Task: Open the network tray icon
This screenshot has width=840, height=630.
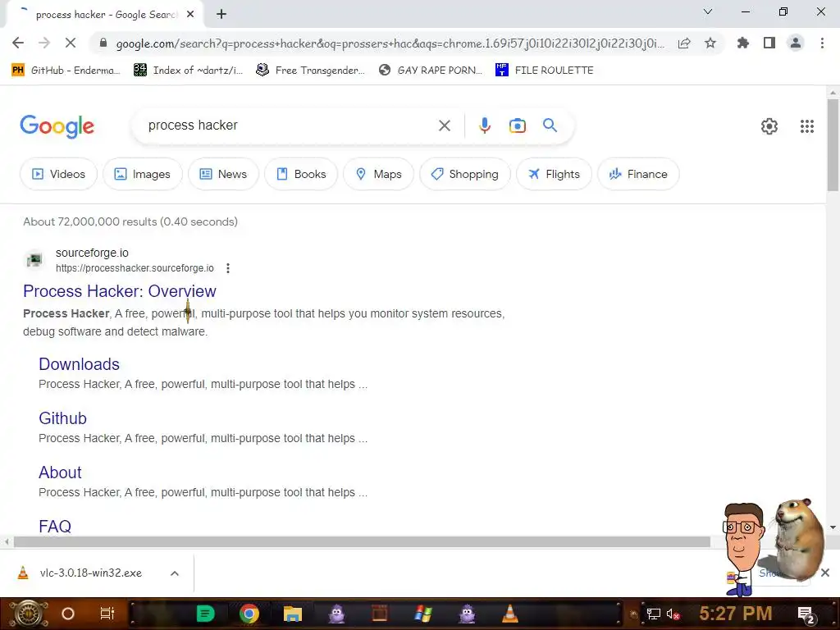Action: tap(654, 614)
